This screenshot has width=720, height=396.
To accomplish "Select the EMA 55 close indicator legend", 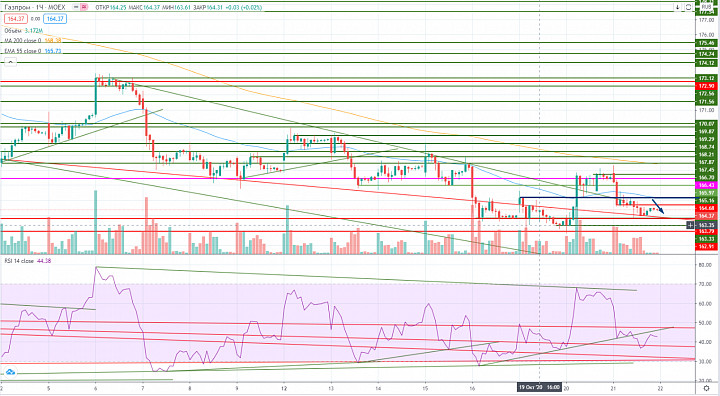I will click(33, 51).
